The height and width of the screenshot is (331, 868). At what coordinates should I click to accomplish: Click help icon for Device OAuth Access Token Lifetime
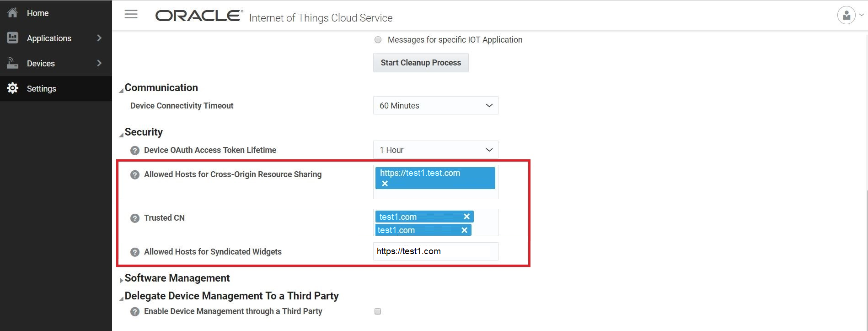[135, 151]
